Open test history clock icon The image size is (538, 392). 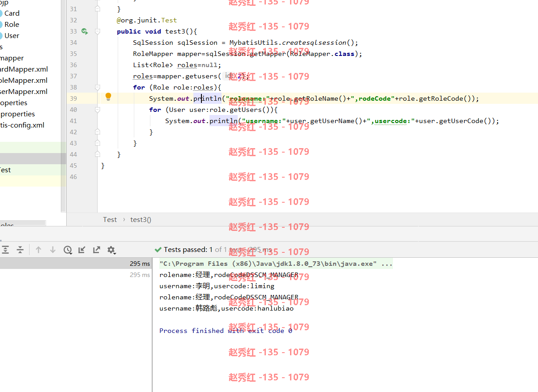coord(68,250)
